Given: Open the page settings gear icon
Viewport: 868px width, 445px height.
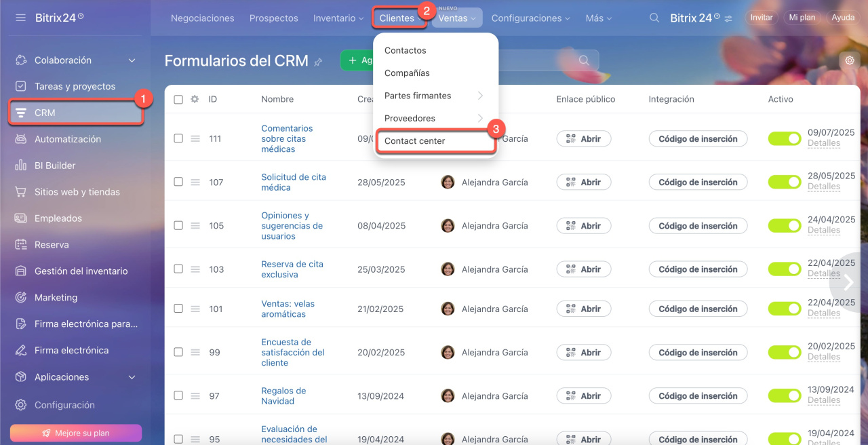Looking at the screenshot, I should (x=850, y=60).
